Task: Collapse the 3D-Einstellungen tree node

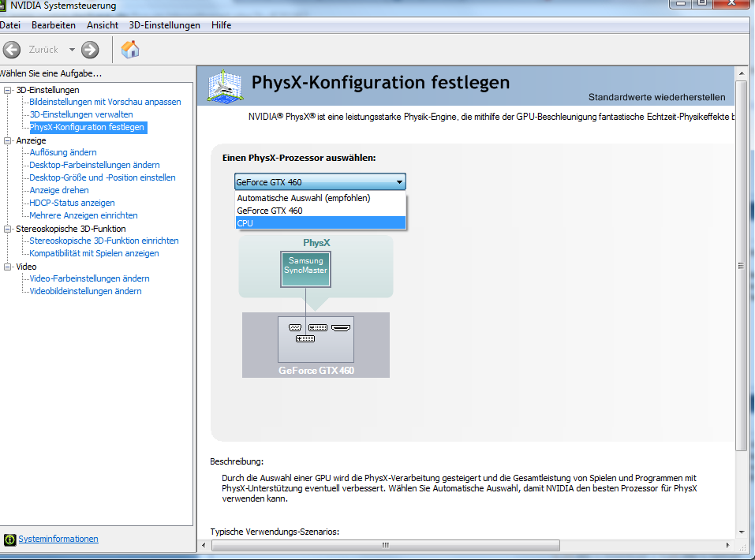Action: coord(8,90)
